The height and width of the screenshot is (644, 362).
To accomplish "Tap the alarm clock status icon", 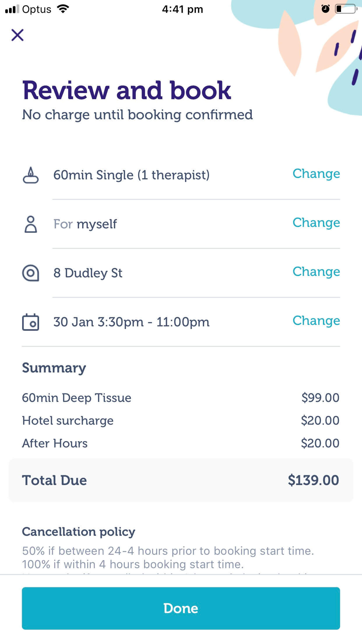I will coord(326,9).
